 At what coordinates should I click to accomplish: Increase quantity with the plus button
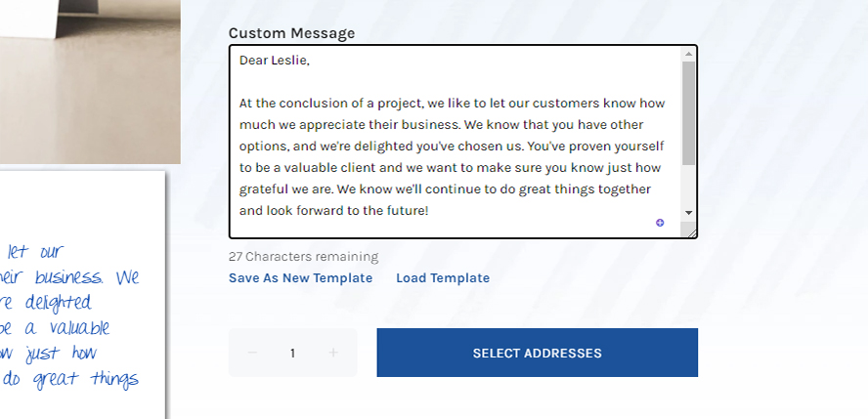[333, 353]
